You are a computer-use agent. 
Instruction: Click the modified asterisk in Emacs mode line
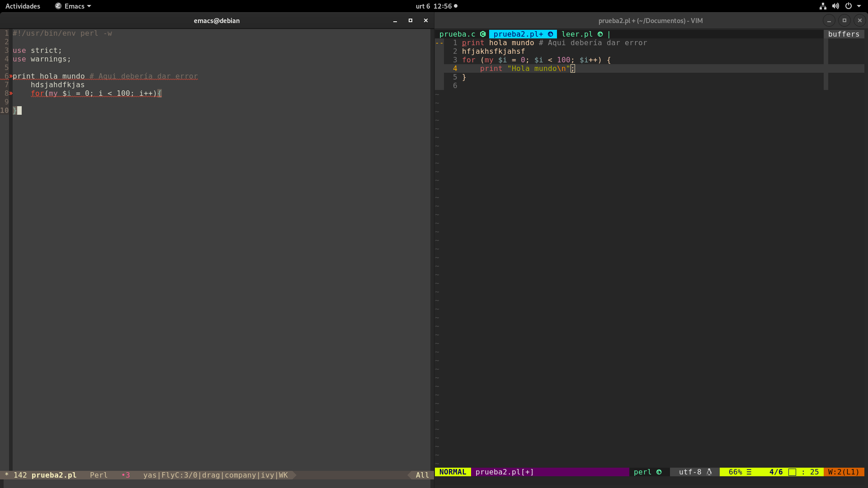pos(7,475)
